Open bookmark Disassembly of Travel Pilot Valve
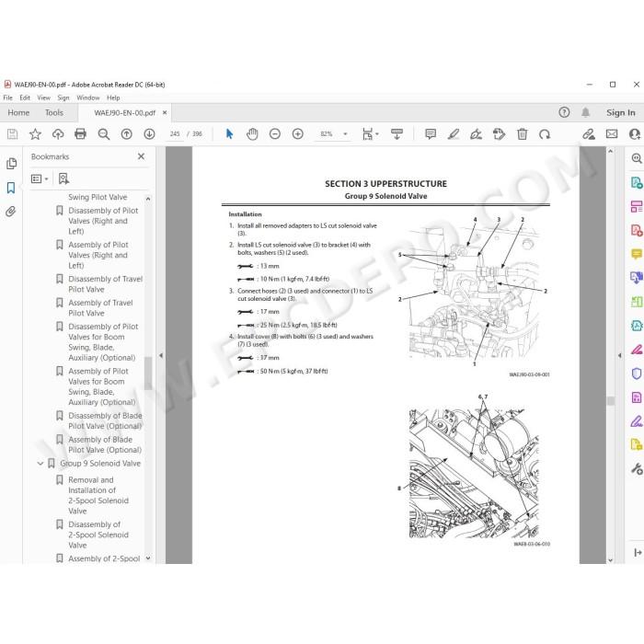The height and width of the screenshot is (644, 644). [105, 283]
